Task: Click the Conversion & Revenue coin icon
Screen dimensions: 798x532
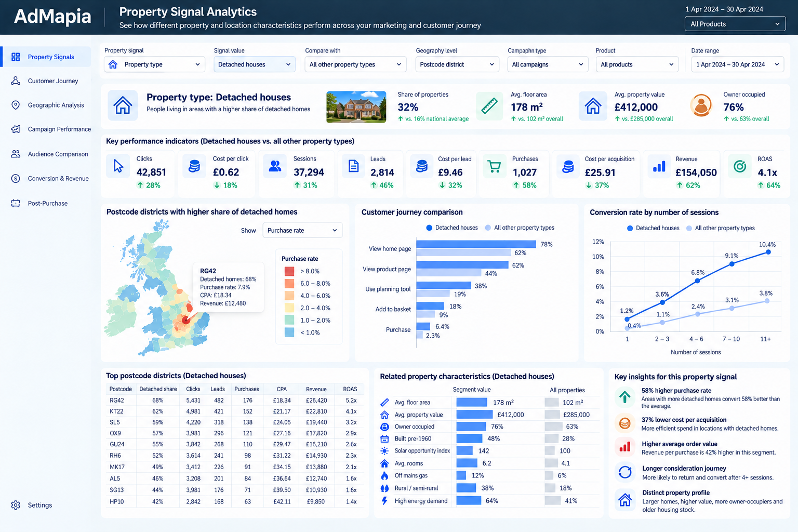Action: [16, 178]
